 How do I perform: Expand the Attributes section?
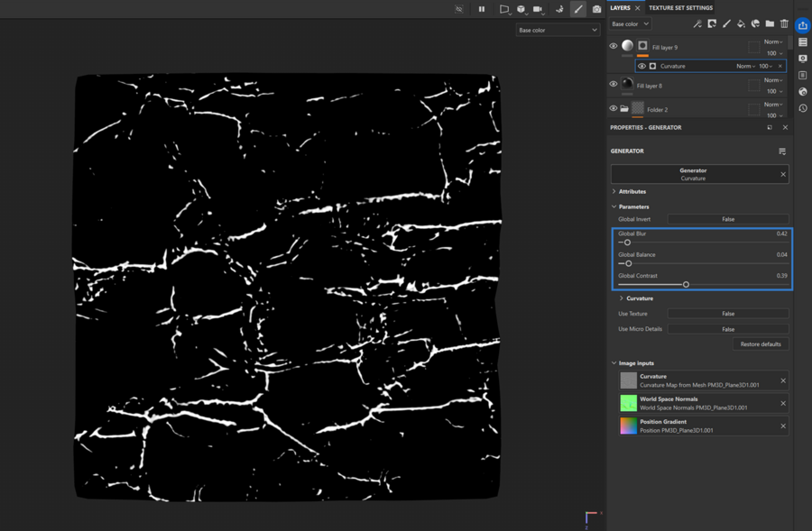[632, 191]
